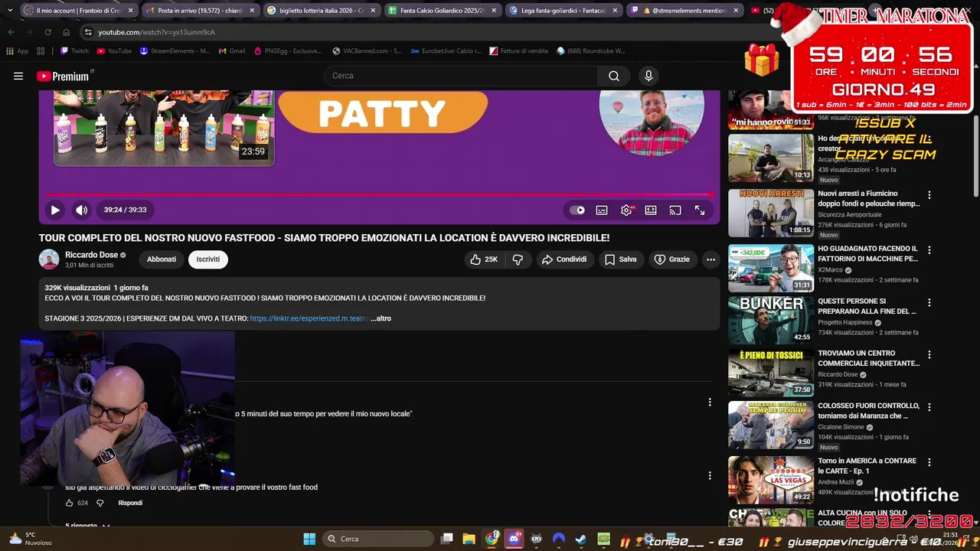This screenshot has height=551, width=980.
Task: Open the Riccardo Dose channel name link
Action: 91,255
